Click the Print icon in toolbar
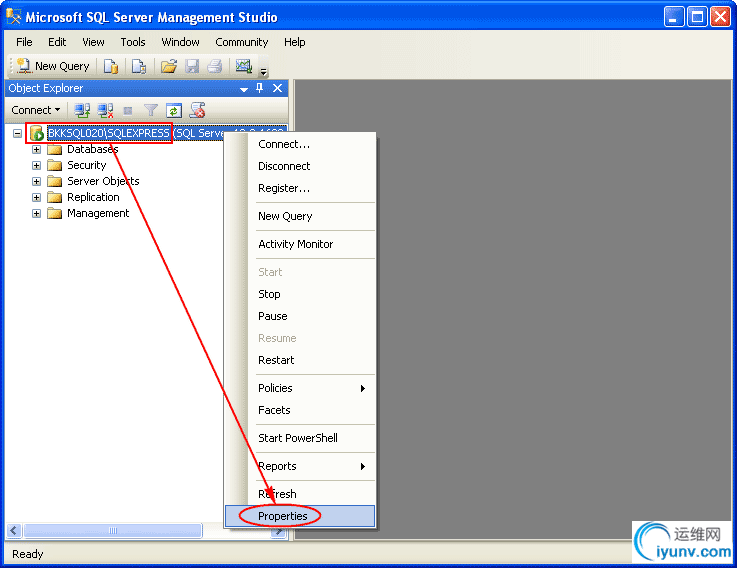This screenshot has width=737, height=568. click(x=215, y=66)
